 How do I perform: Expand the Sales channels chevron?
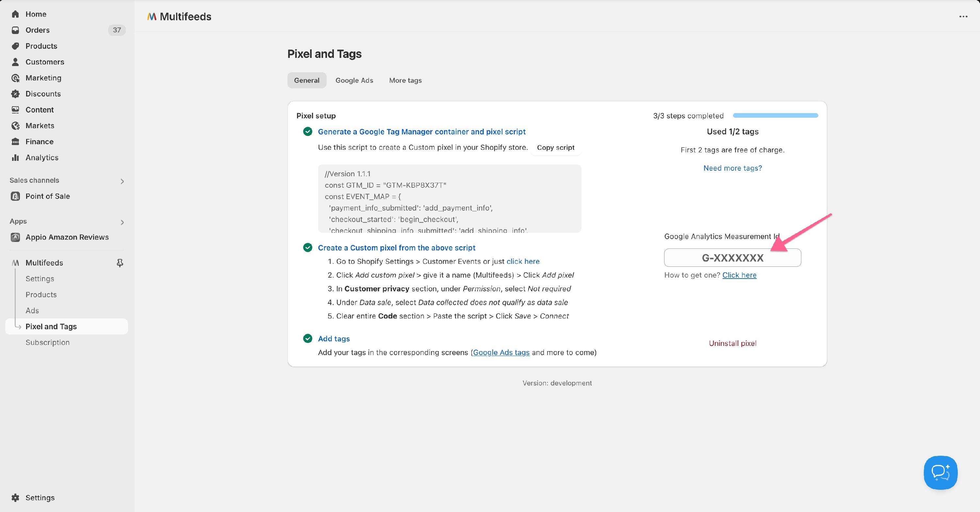point(122,181)
